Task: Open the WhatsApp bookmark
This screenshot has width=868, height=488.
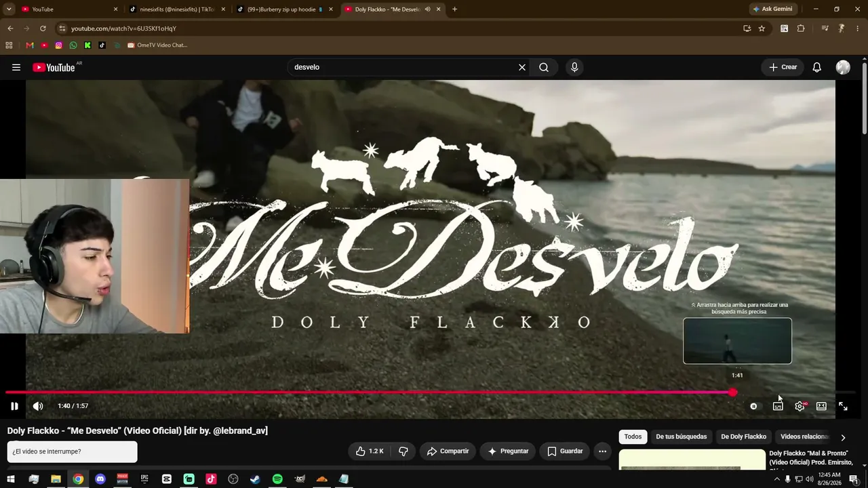Action: click(x=73, y=45)
